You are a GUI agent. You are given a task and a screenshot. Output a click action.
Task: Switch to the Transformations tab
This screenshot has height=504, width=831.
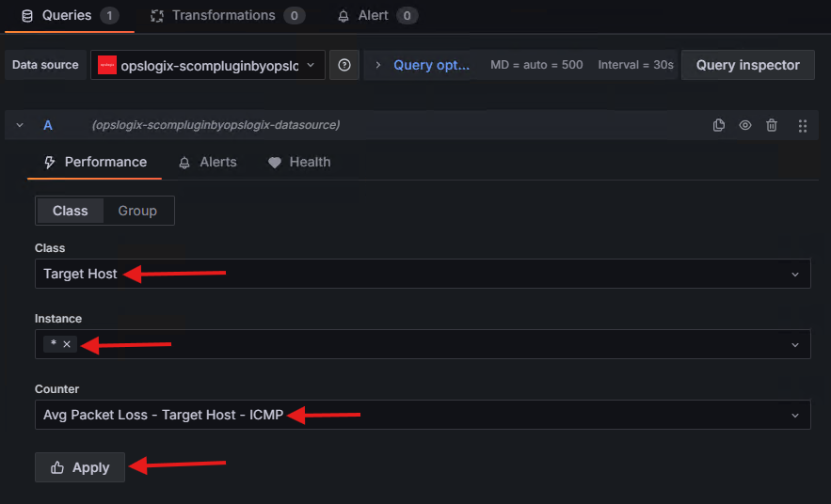click(x=226, y=16)
